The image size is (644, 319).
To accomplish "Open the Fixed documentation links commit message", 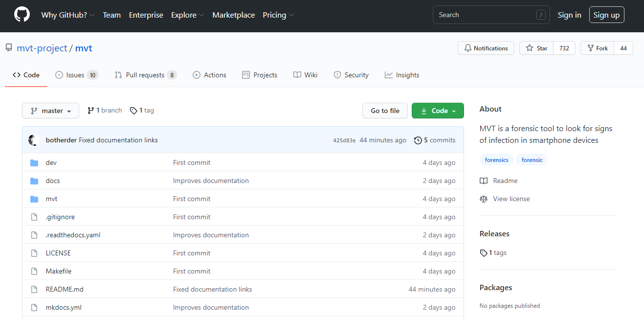I will [x=118, y=140].
